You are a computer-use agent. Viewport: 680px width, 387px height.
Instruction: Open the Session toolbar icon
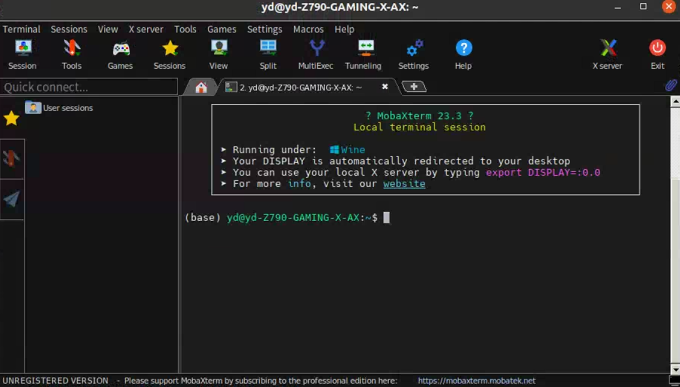23,54
